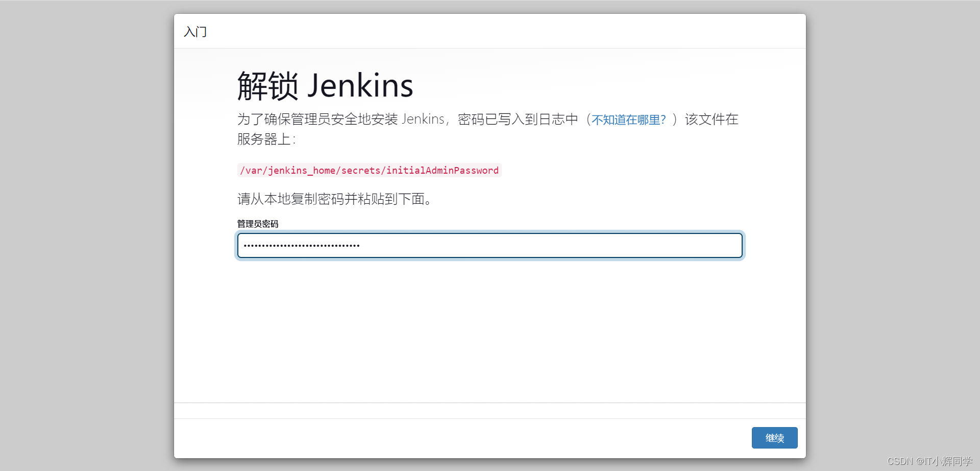Screen dimensions: 980x471
Task: Click the "不知道在哪里?" help link
Action: coord(629,120)
